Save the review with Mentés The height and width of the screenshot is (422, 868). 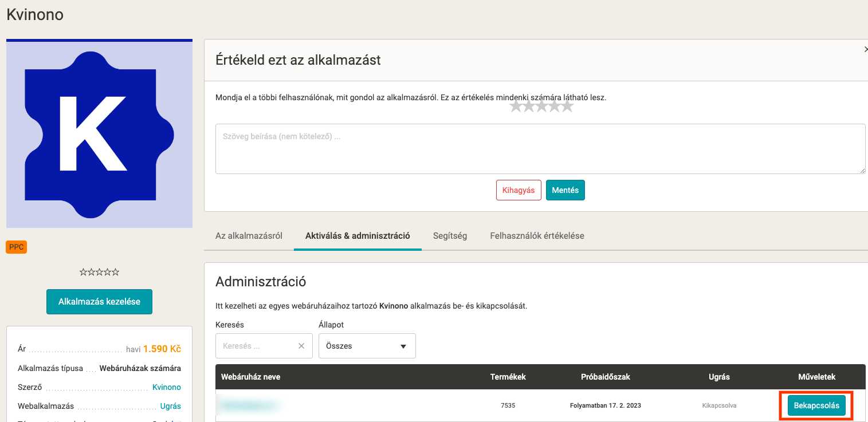pyautogui.click(x=565, y=190)
